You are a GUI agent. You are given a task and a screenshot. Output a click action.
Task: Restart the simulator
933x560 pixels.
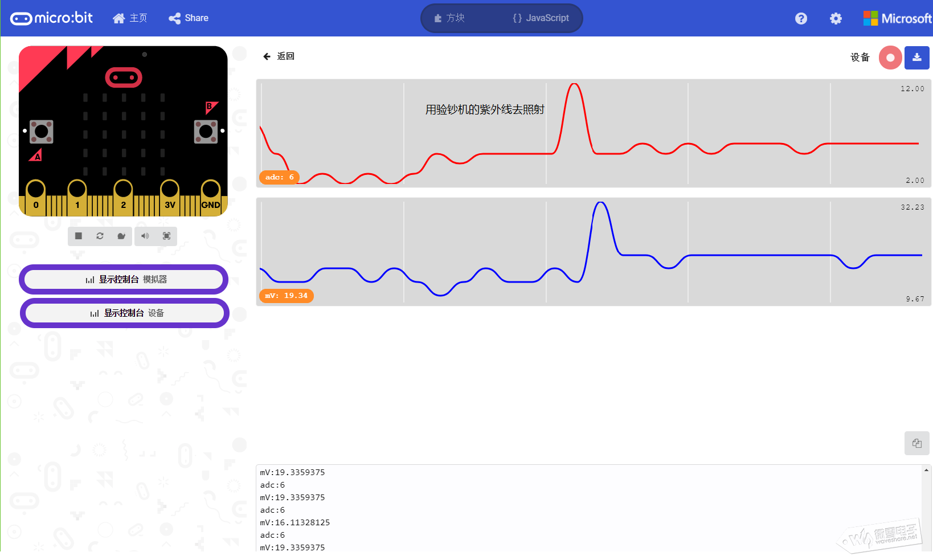coord(100,236)
